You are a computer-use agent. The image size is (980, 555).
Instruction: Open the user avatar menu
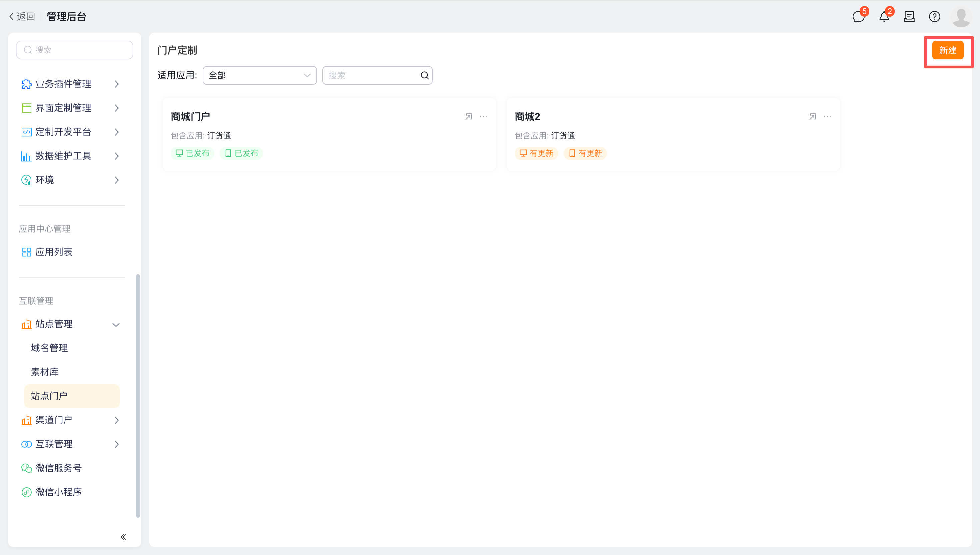pyautogui.click(x=961, y=17)
